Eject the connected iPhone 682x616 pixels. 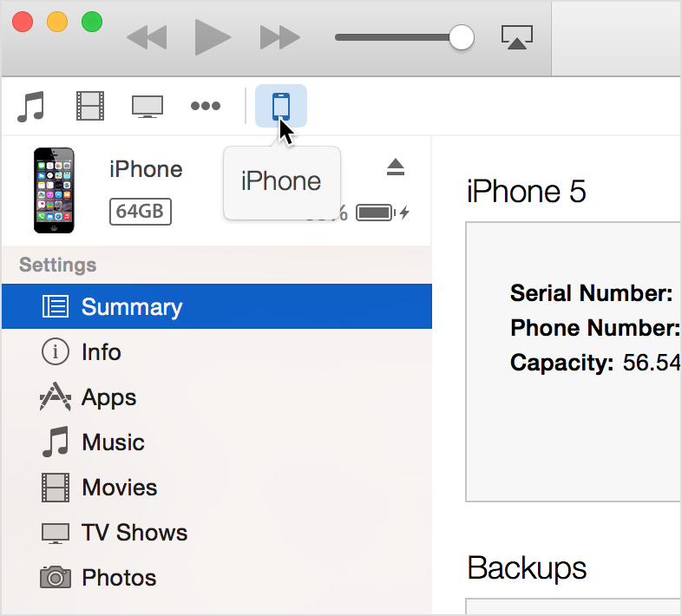coord(396,167)
